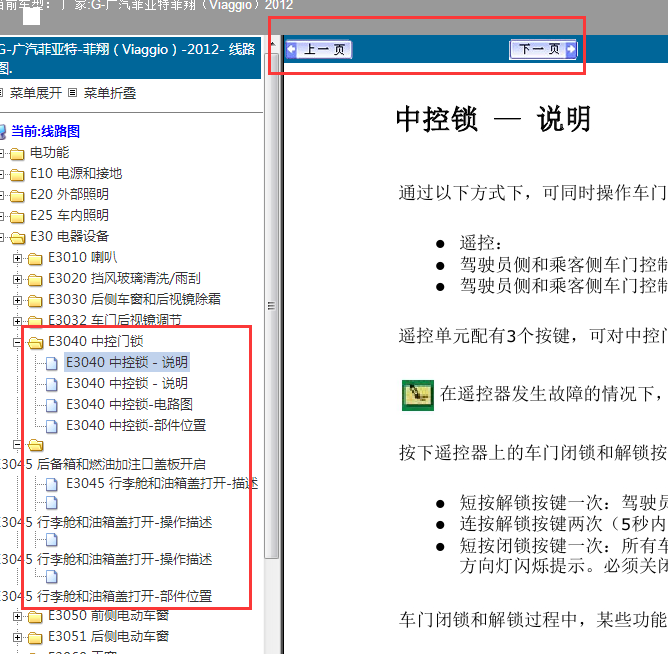Click the tree panel title 线路图 header
Image resolution: width=668 pixels, height=654 pixels.
click(x=128, y=58)
